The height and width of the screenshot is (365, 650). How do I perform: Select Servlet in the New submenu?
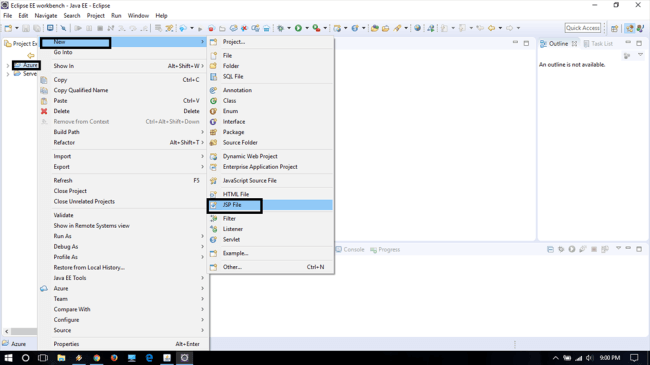(x=271, y=239)
